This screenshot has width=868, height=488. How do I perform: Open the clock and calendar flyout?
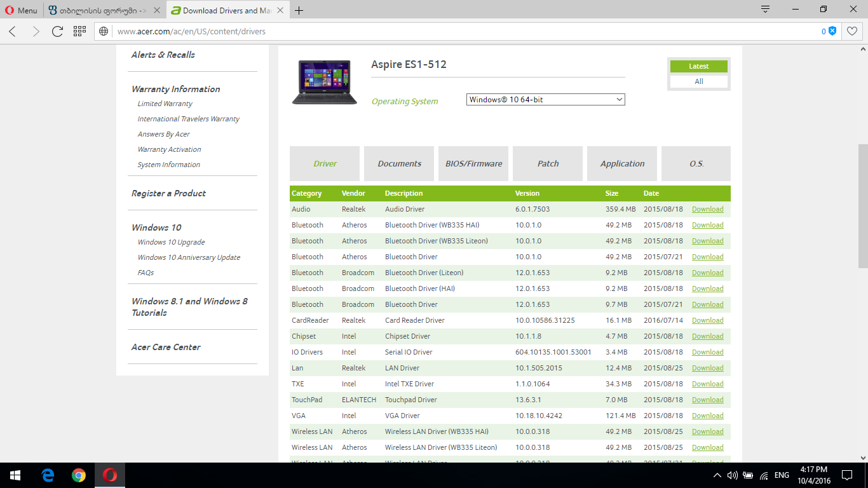[x=813, y=475]
